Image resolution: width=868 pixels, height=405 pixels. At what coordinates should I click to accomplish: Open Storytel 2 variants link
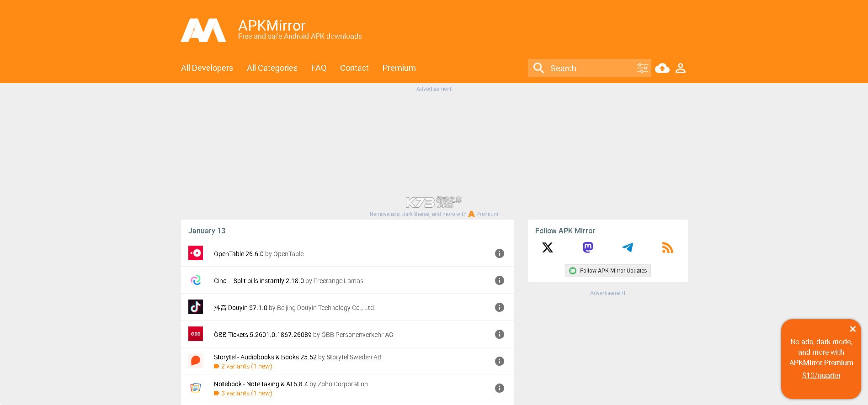pyautogui.click(x=246, y=366)
